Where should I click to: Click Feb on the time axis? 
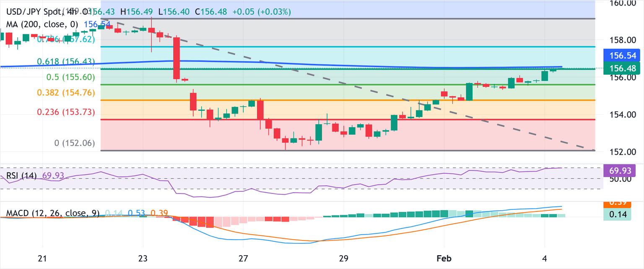click(444, 259)
